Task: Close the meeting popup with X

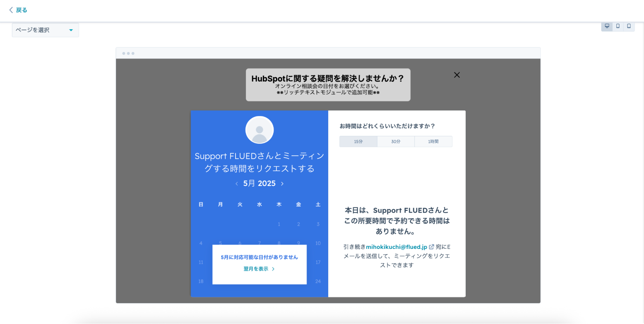Action: pyautogui.click(x=457, y=75)
